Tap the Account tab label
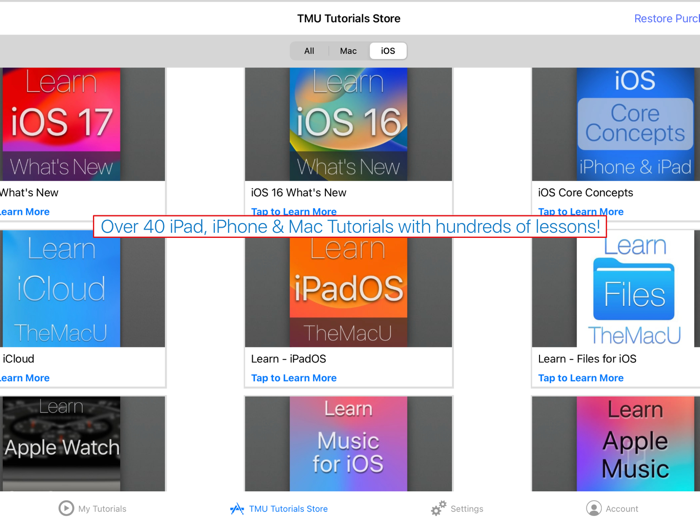Viewport: 700px width, 525px height. pos(622,508)
